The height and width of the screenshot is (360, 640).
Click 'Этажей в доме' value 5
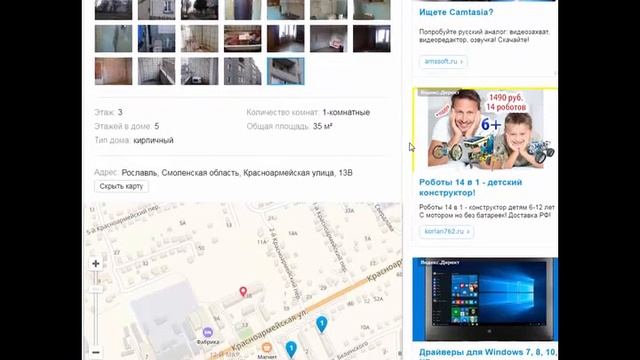[157, 127]
